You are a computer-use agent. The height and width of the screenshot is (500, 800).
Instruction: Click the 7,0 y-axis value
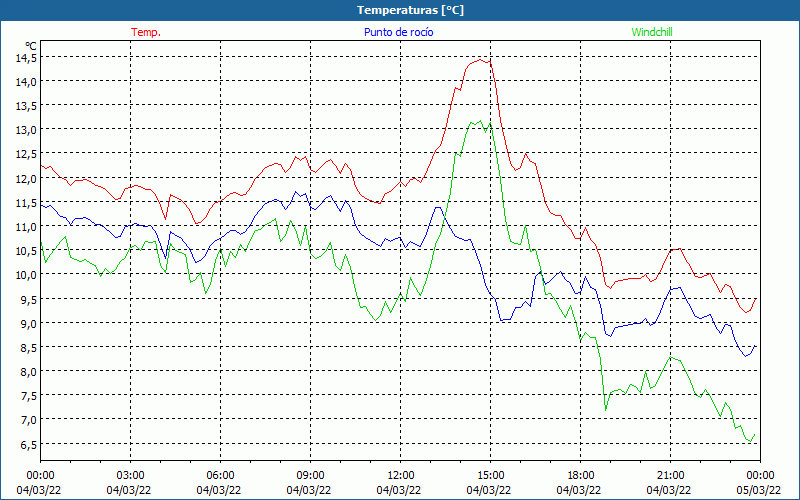pyautogui.click(x=29, y=420)
